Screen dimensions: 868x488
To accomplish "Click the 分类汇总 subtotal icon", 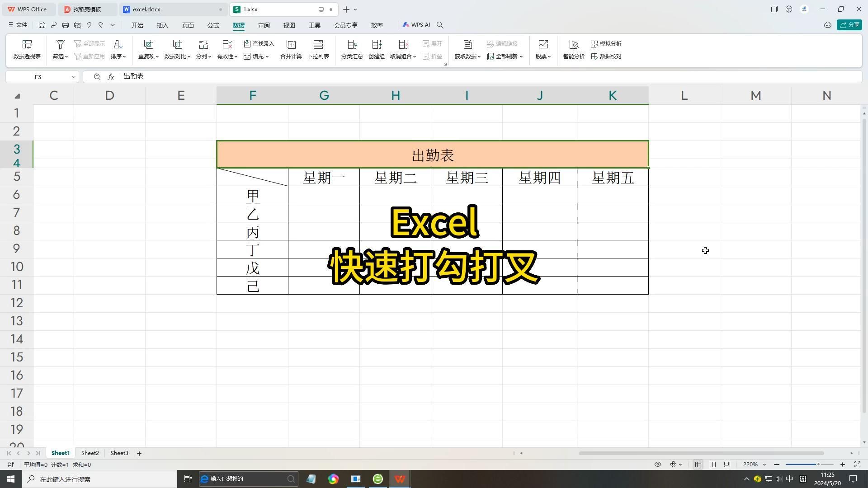I will click(352, 44).
